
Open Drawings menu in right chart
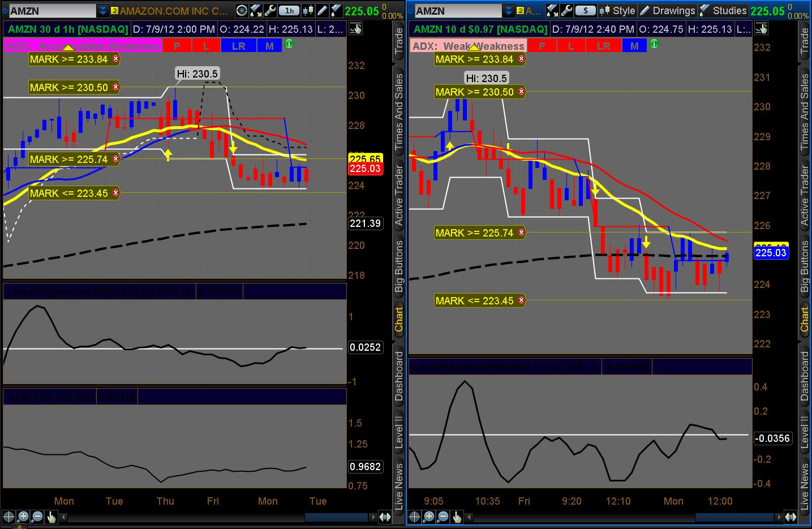668,10
